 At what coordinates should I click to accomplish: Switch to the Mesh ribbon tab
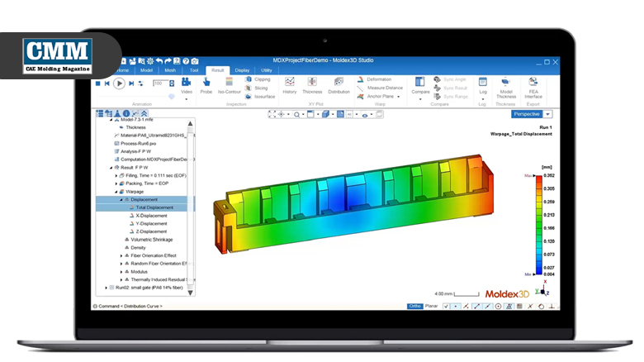point(170,70)
